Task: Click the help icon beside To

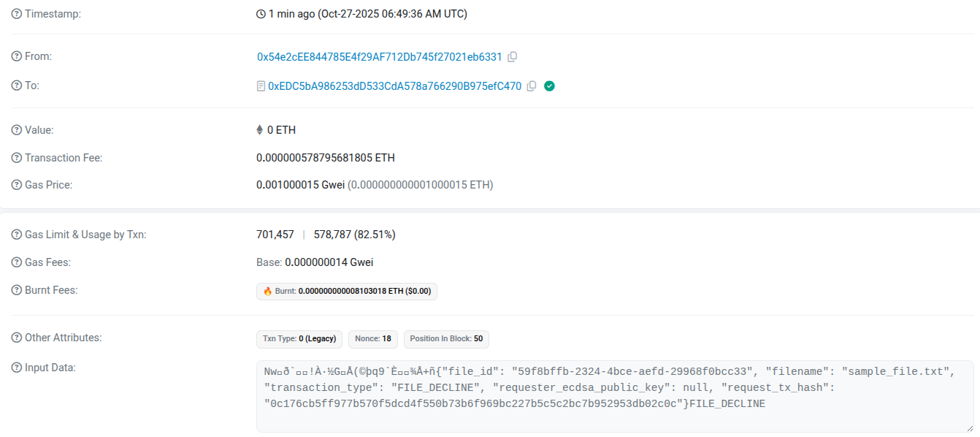Action: [17, 85]
